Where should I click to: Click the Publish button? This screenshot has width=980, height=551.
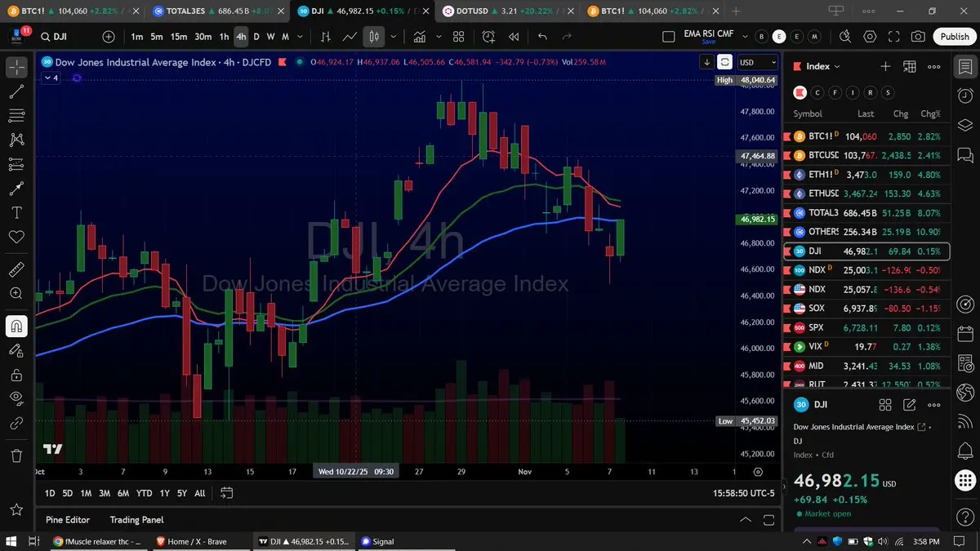955,37
